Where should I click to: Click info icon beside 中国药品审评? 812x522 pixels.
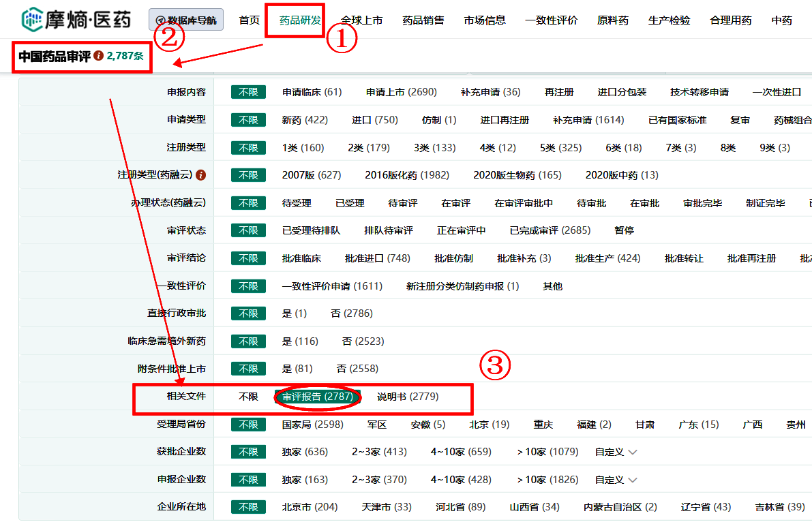pos(98,55)
